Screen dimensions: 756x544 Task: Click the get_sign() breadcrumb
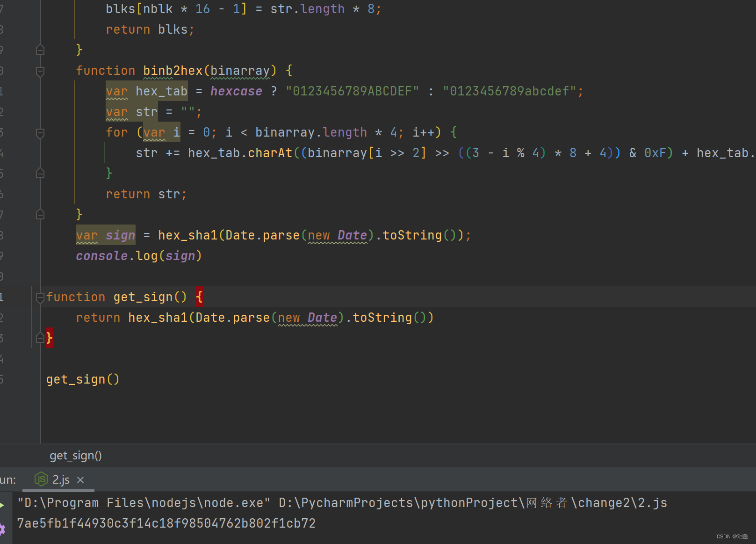[x=76, y=456]
